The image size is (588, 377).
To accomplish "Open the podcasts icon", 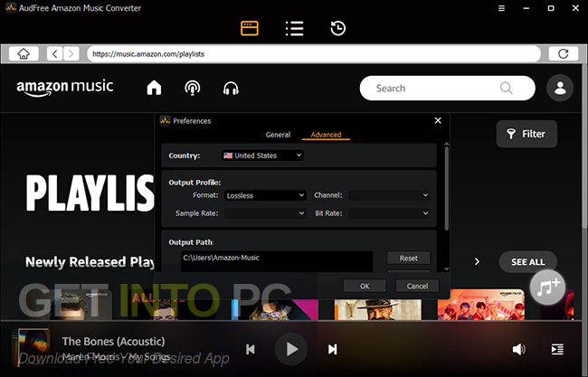I will (193, 88).
